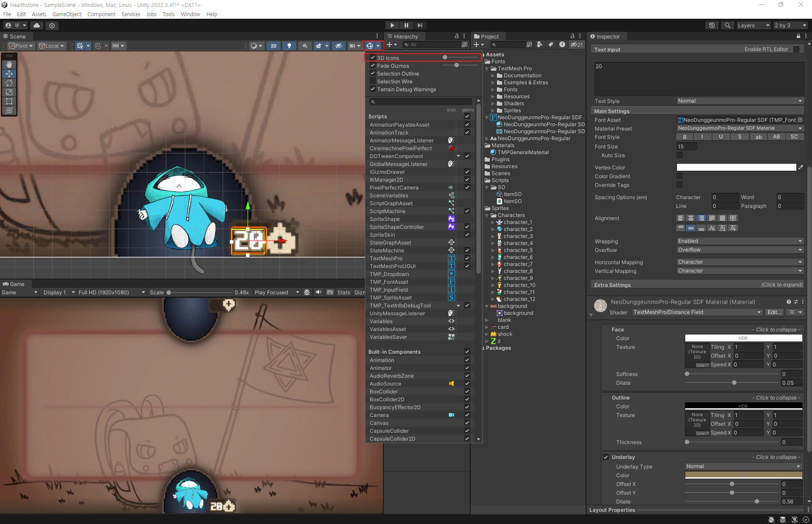Viewport: 812px width, 524px height.
Task: Click the global search magnifier icon
Action: pyautogui.click(x=727, y=25)
